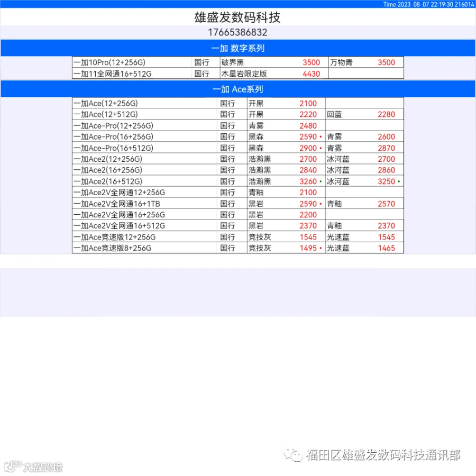
Task: Click the 一加Ace2V全网通16+1TB model cell
Action: (x=144, y=204)
